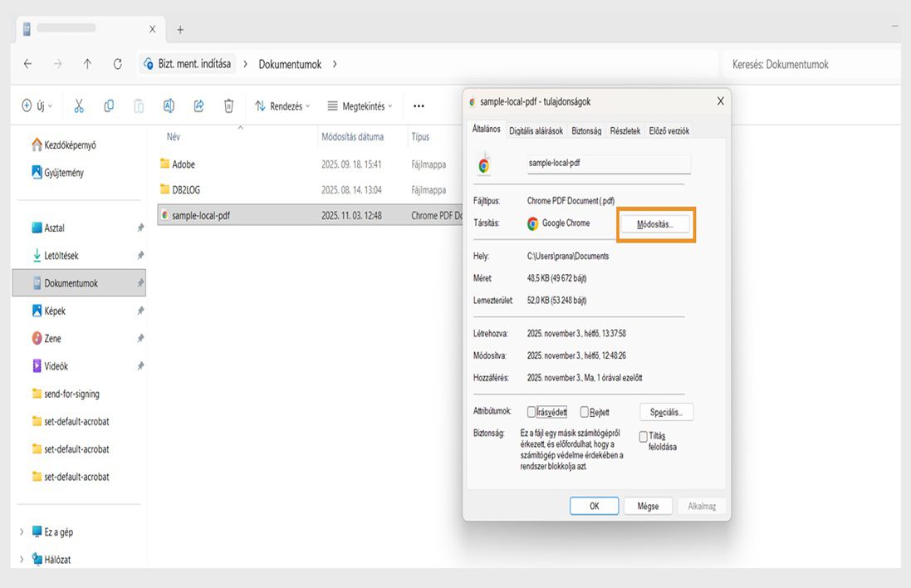Close the tulajdonságok properties dialog
Image resolution: width=911 pixels, height=588 pixels.
[x=721, y=101]
